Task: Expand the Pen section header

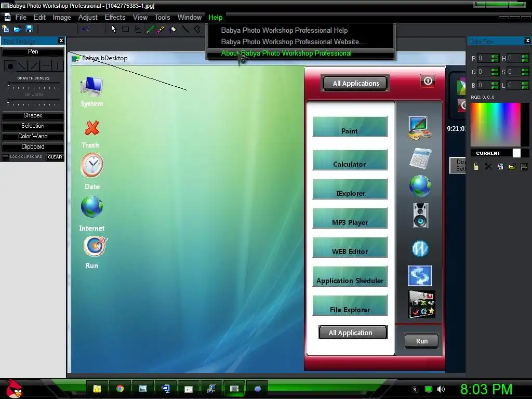Action: click(x=33, y=51)
